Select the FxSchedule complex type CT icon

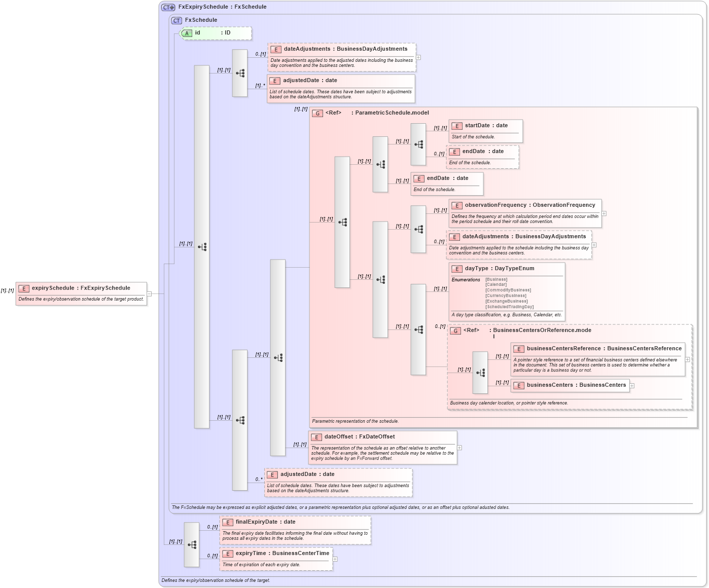pos(176,20)
